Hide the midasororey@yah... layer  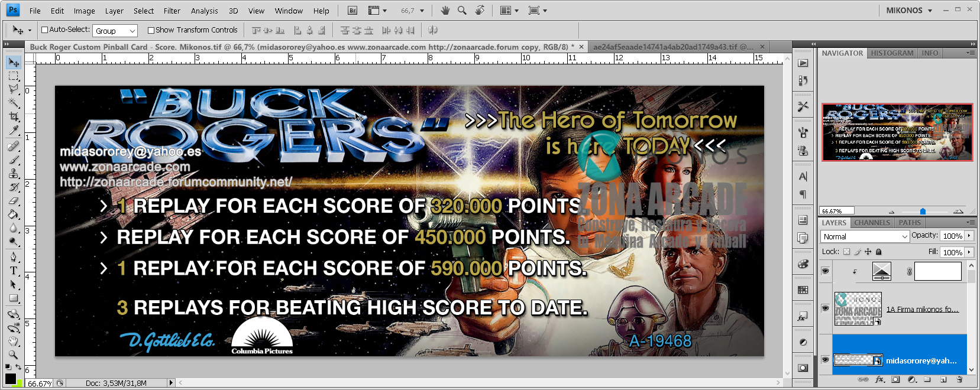pos(825,360)
